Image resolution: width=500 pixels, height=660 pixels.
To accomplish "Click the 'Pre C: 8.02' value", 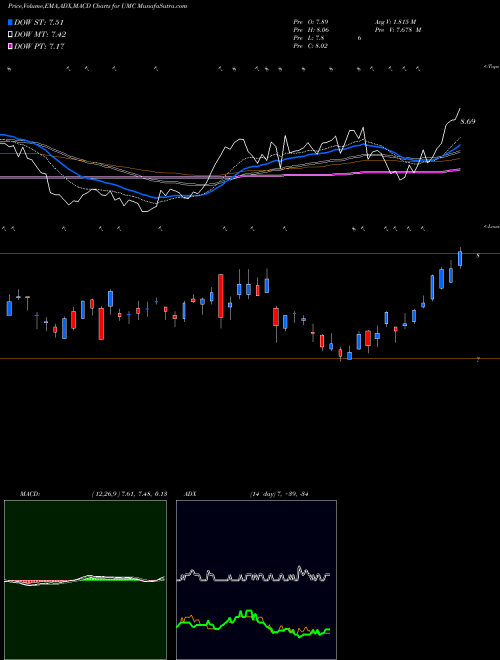I will 311,46.
